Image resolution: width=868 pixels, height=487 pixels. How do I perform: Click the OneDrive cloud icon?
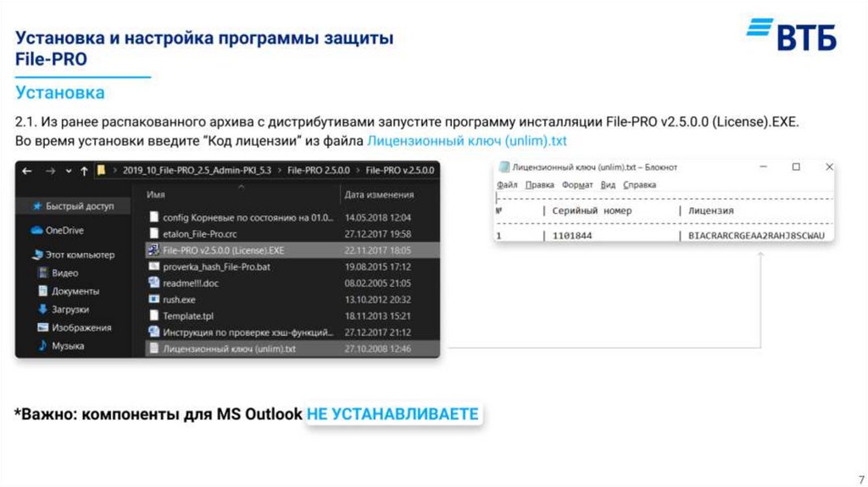[x=36, y=230]
